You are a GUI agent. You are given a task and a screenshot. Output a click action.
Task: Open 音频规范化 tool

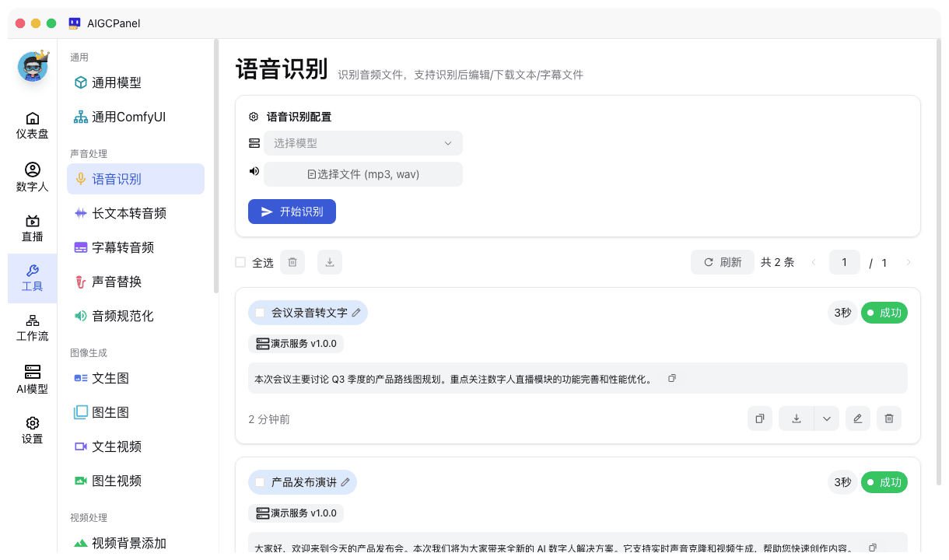click(x=135, y=316)
